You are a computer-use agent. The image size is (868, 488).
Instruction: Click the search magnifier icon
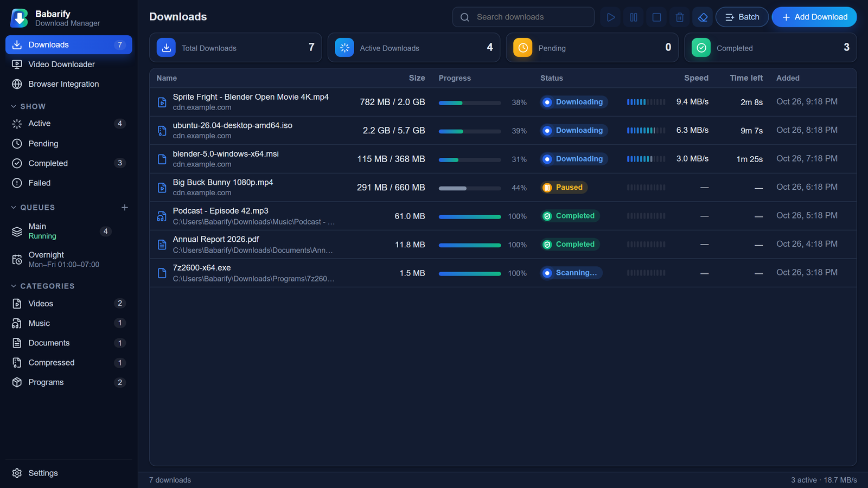(x=465, y=17)
